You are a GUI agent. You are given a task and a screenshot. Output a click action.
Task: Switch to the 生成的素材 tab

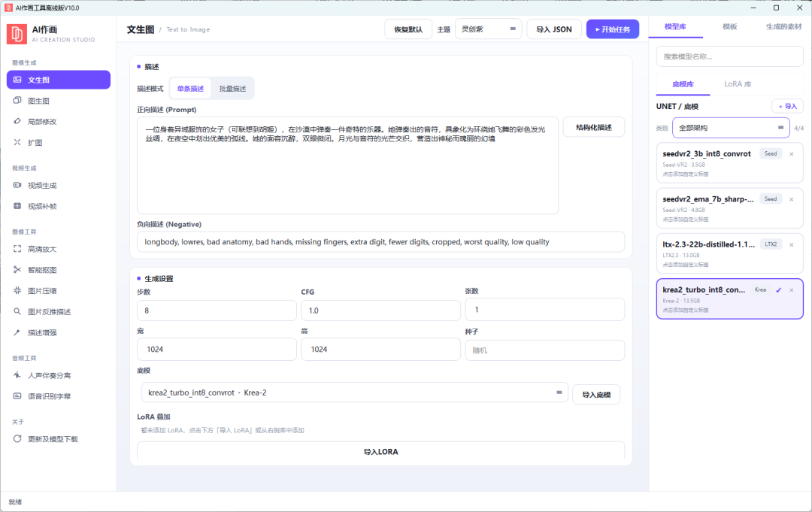[783, 26]
